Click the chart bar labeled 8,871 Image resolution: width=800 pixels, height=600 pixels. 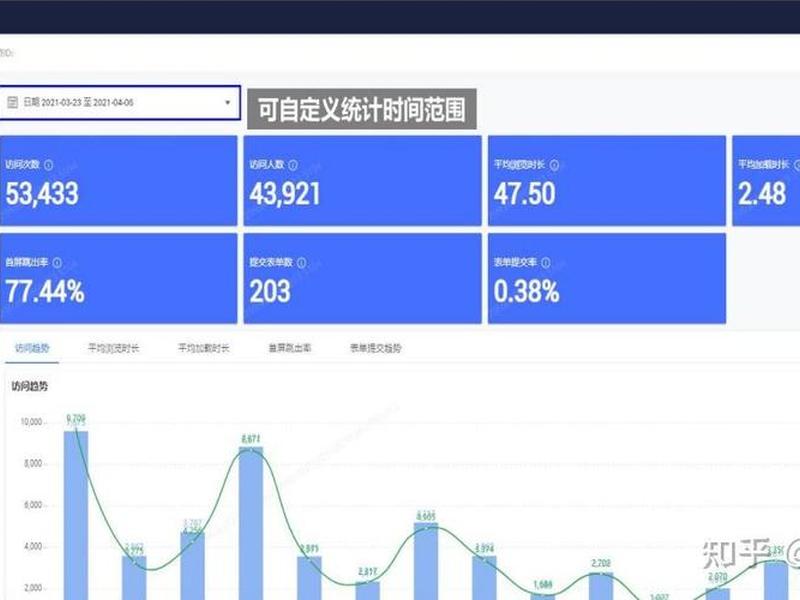251,523
